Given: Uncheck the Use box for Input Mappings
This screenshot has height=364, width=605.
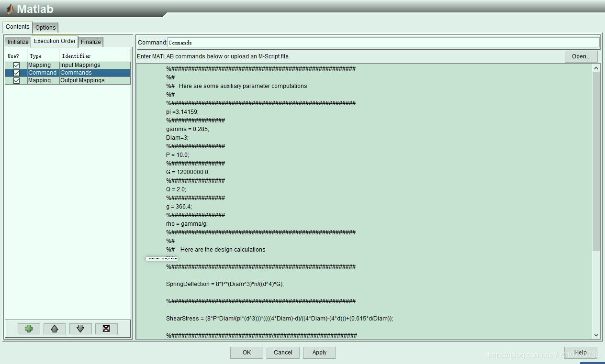Looking at the screenshot, I should pos(17,65).
